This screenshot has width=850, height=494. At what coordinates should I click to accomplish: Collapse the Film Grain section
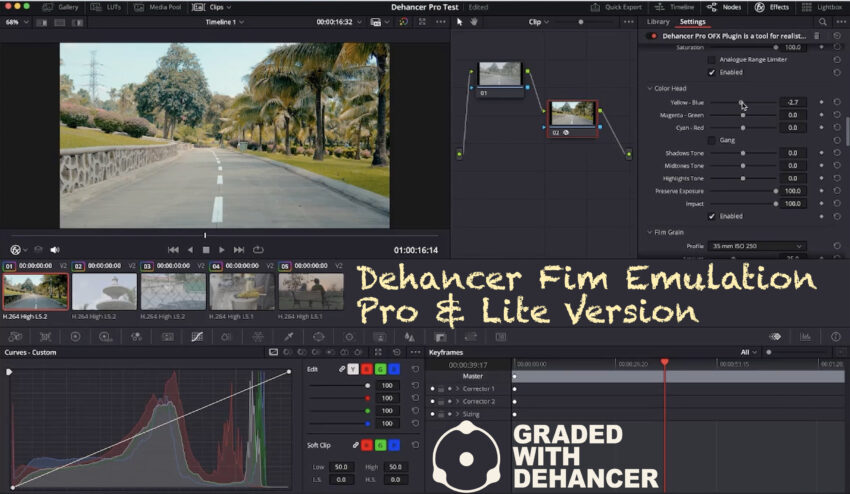[x=649, y=232]
